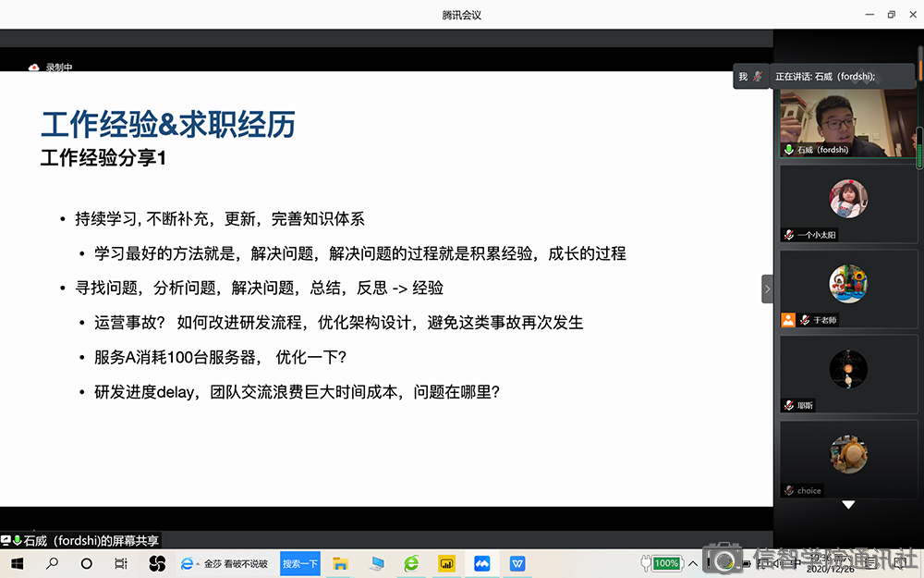Click the 搜索一下 search button in taskbar
The image size is (924, 578).
(300, 563)
